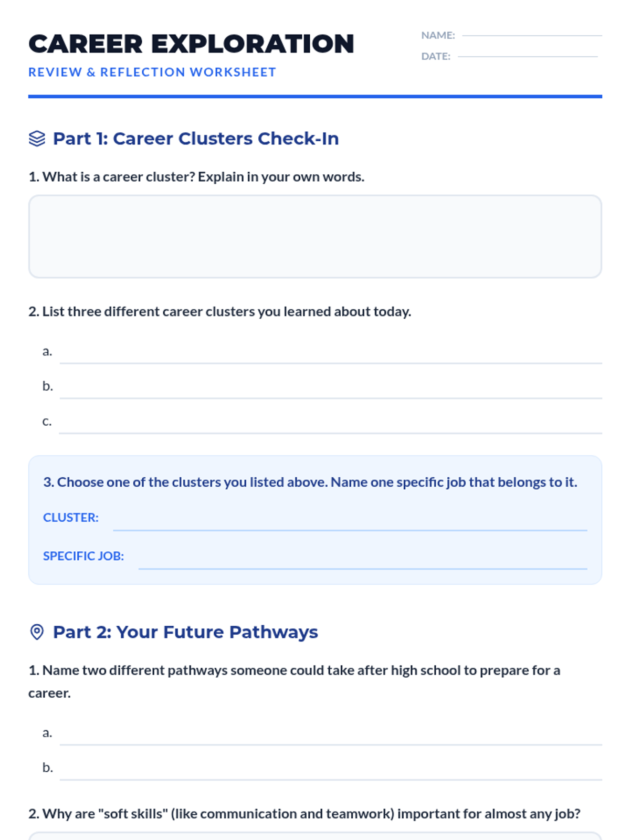630x840 pixels.
Task: Click the SPECIFIC JOB answer line
Action: click(x=362, y=562)
